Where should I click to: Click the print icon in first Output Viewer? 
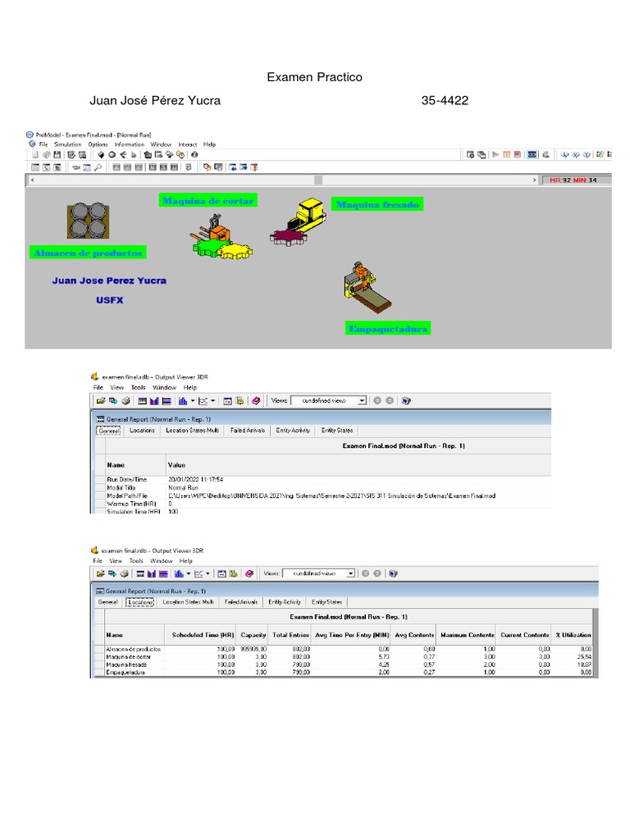pyautogui.click(x=126, y=400)
